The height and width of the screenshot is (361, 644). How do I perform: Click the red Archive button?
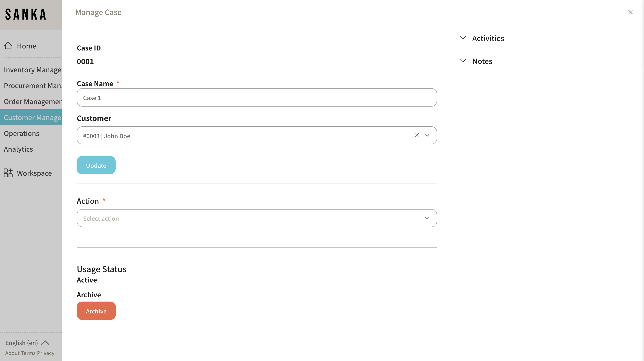point(96,311)
